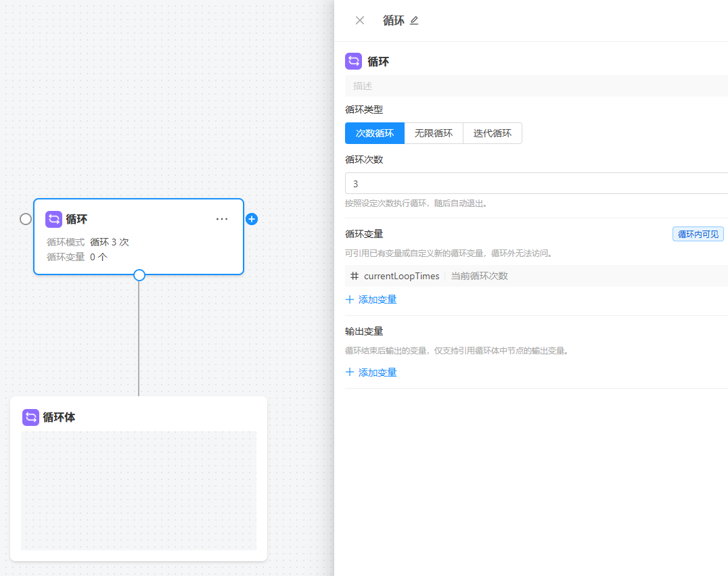The height and width of the screenshot is (576, 728).
Task: Switch loop type to 无限循环
Action: (433, 133)
